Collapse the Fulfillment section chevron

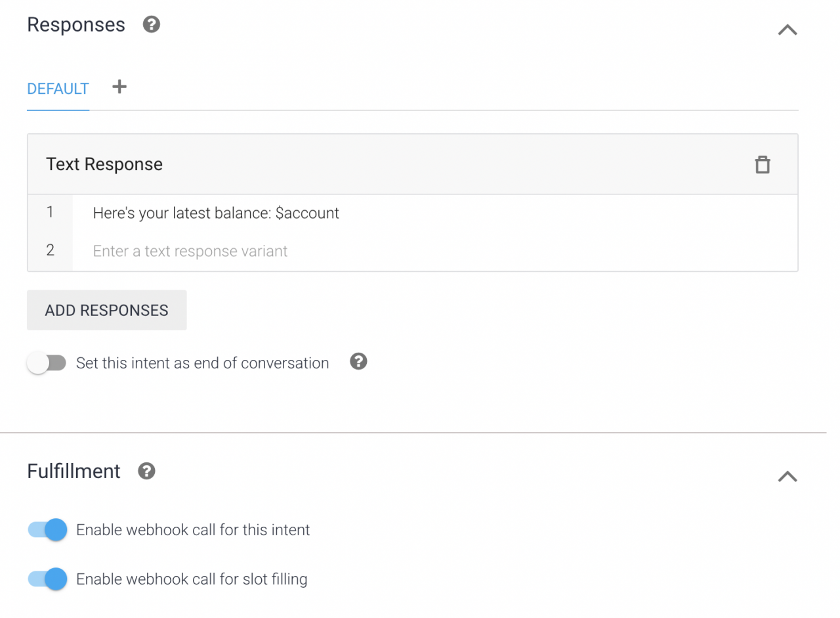787,476
